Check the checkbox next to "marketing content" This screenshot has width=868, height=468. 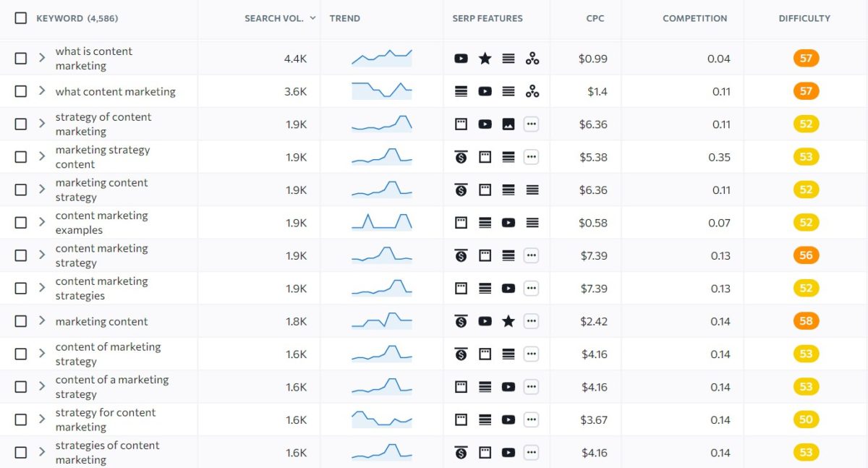20,320
